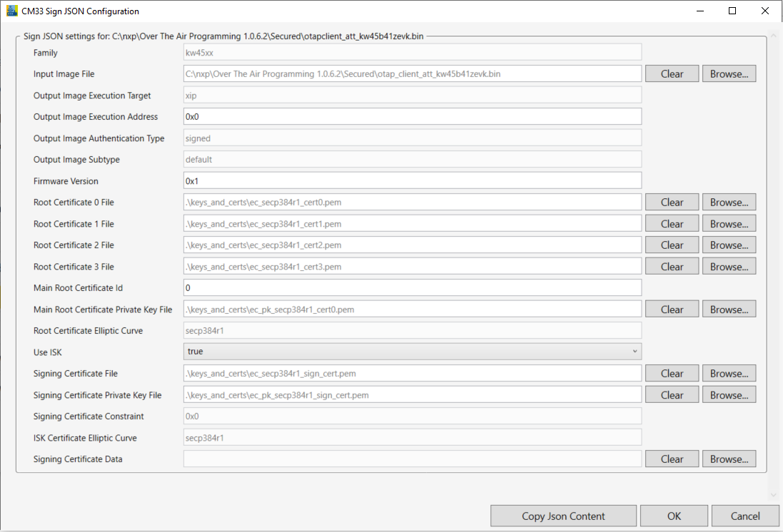Browse for Root Certificate 2 File
The width and height of the screenshot is (783, 532).
tap(728, 245)
